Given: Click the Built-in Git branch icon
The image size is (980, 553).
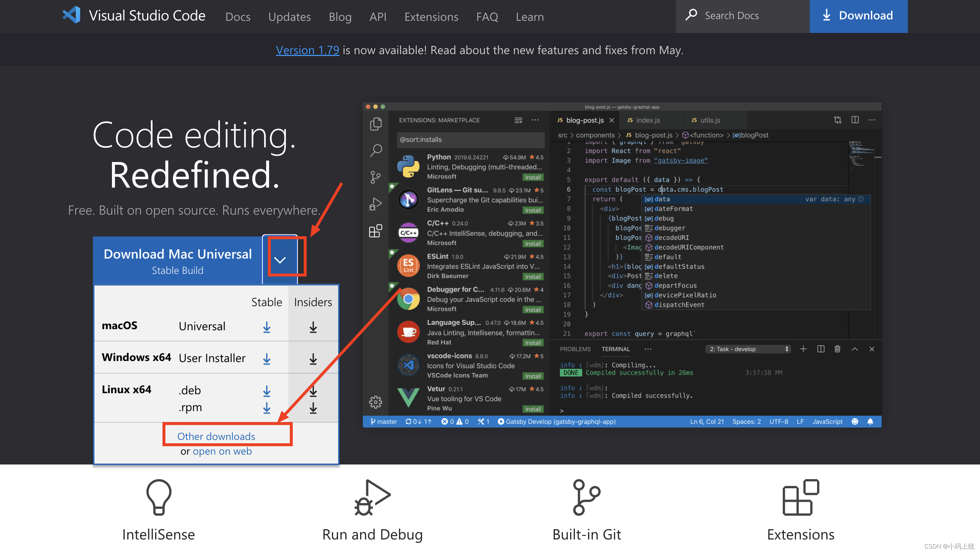Looking at the screenshot, I should click(x=586, y=497).
